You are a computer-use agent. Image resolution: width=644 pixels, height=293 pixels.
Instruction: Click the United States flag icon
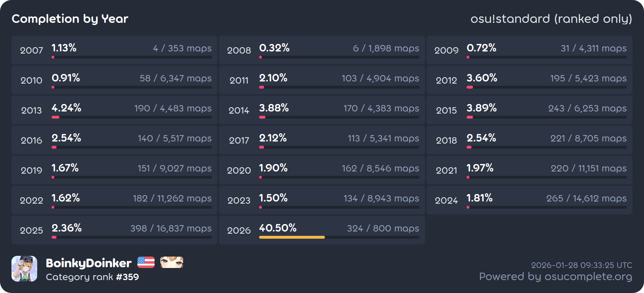146,262
